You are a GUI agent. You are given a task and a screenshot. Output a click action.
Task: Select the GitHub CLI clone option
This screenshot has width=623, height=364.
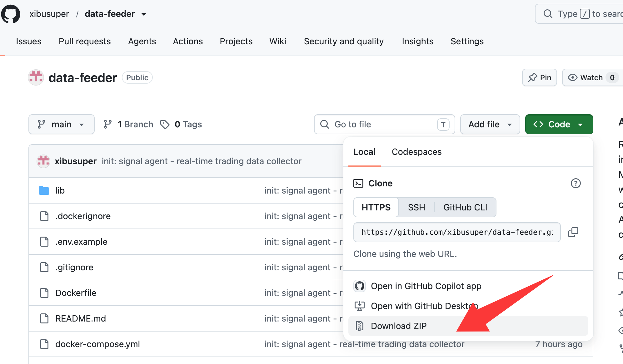coord(465,207)
